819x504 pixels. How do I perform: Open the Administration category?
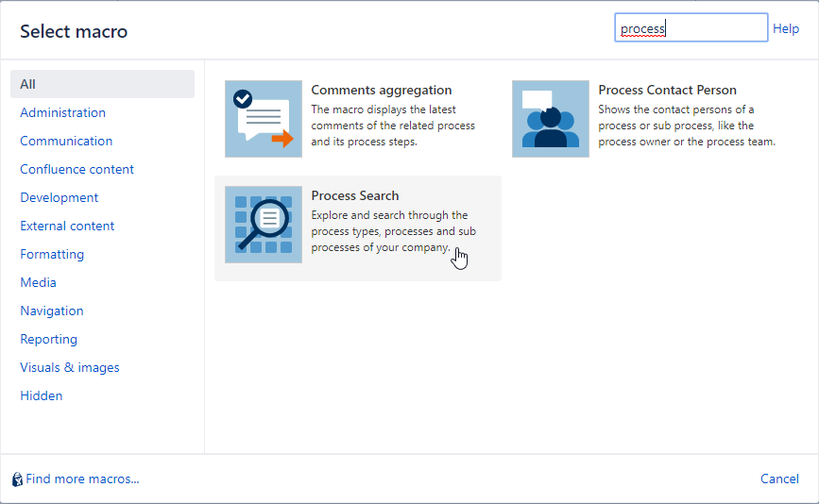[x=62, y=112]
